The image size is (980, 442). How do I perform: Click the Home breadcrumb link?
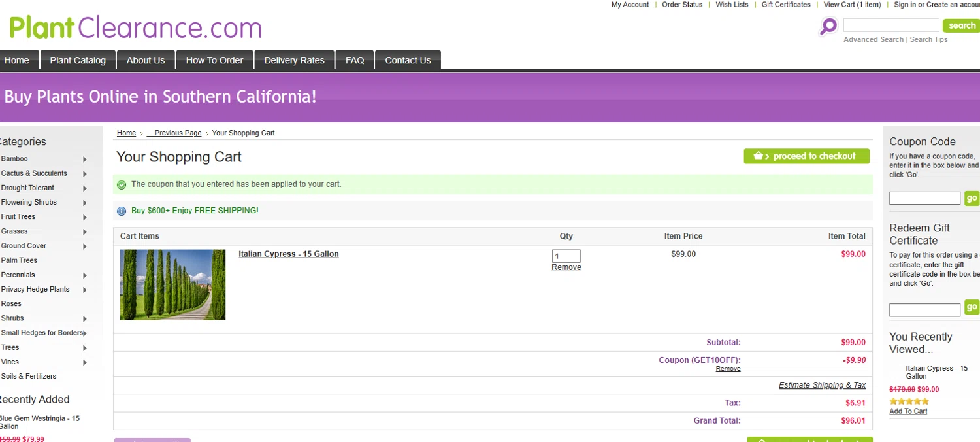tap(126, 133)
